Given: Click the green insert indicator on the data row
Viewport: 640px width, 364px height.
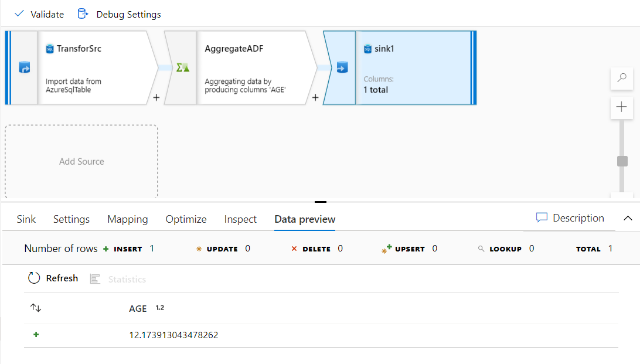Looking at the screenshot, I should click(36, 334).
